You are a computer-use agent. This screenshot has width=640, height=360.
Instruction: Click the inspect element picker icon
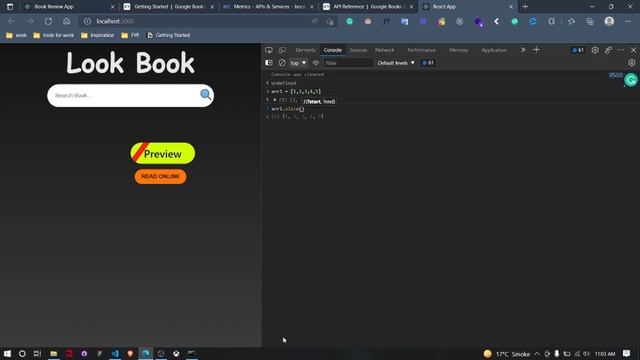pyautogui.click(x=269, y=50)
